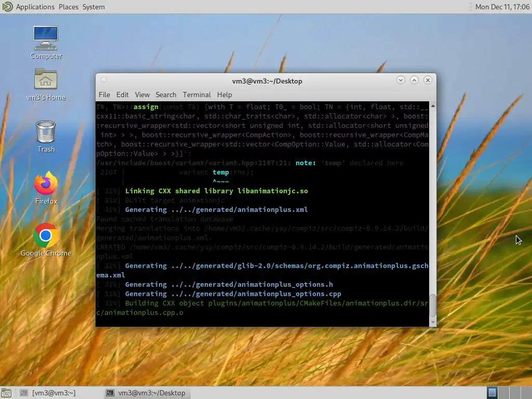Maximize the terminal window

coord(414,80)
